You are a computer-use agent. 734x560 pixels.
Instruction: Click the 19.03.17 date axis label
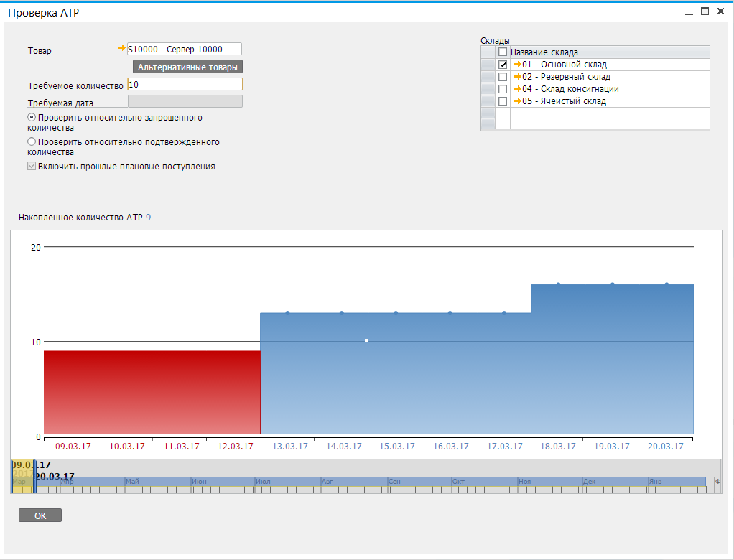(612, 447)
